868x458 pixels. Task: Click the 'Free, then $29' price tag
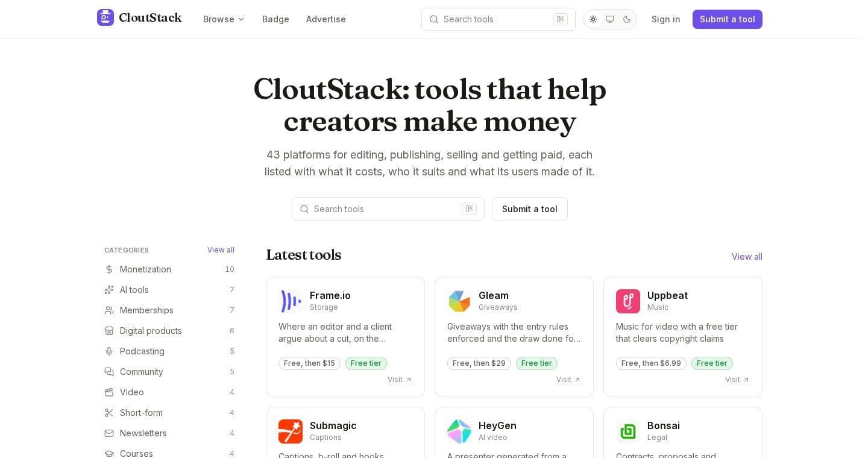point(479,363)
